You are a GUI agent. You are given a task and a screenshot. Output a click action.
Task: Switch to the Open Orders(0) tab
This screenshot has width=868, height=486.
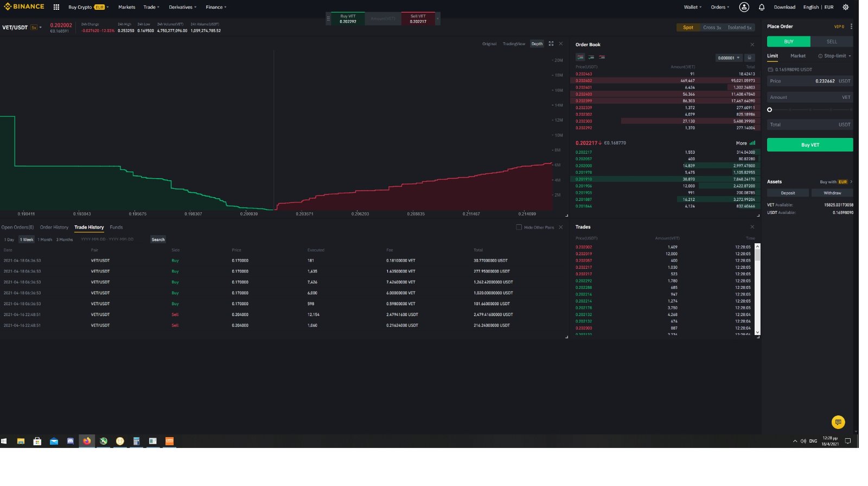pos(17,227)
